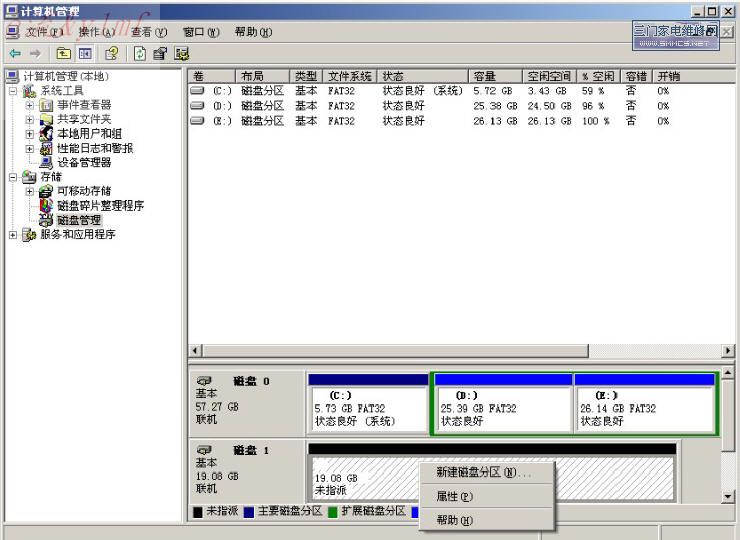The width and height of the screenshot is (740, 540).
Task: Collapse the 存储 storage tree node
Action: pyautogui.click(x=14, y=177)
